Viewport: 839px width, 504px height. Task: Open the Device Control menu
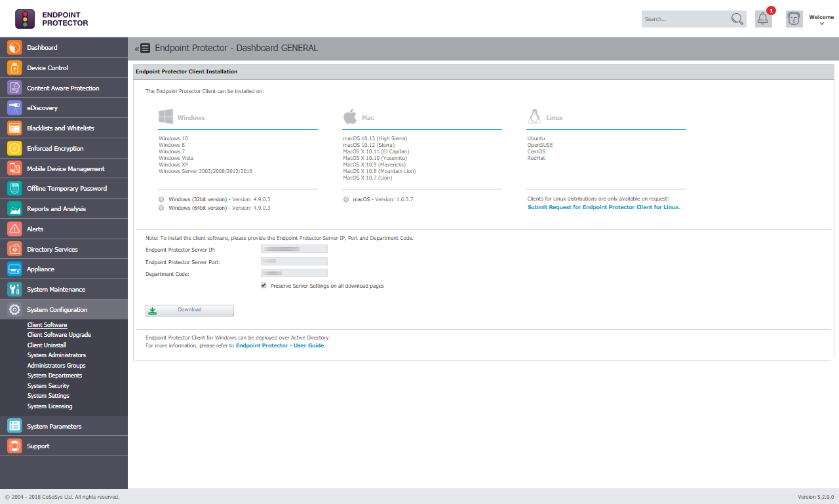64,68
